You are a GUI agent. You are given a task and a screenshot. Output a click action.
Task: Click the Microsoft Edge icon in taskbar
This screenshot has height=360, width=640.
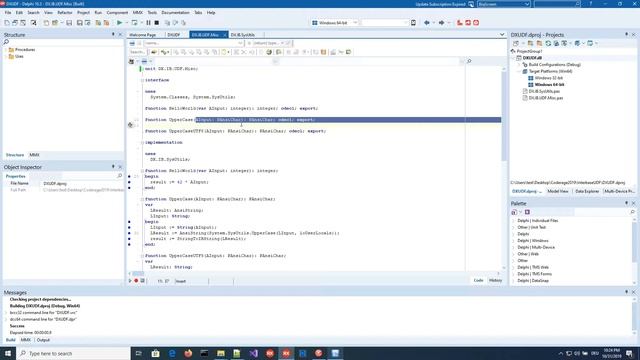[x=172, y=353]
